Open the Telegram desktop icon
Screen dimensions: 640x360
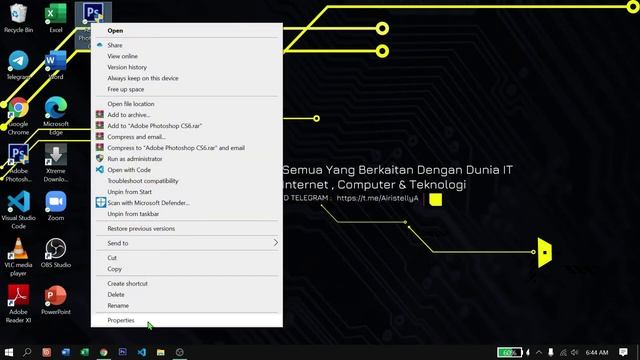[18, 65]
